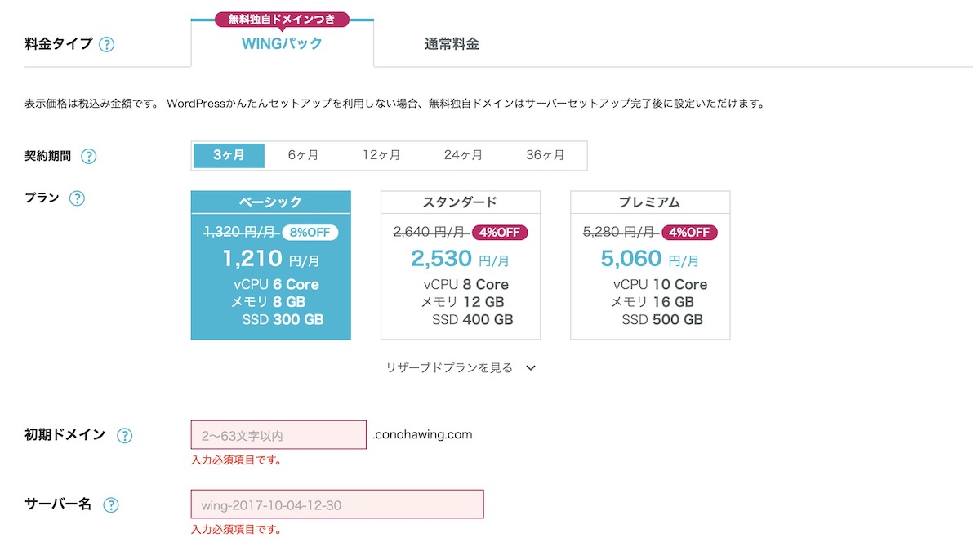Click the struck-through 2,640 円/月 price
The height and width of the screenshot is (551, 980).
click(x=430, y=232)
